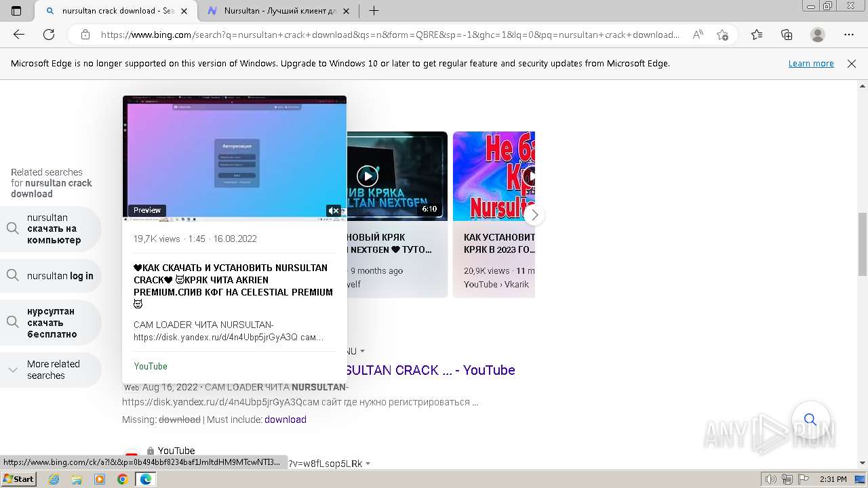This screenshot has width=868, height=488.
Task: Select Edge in the taskbar
Action: (x=145, y=479)
